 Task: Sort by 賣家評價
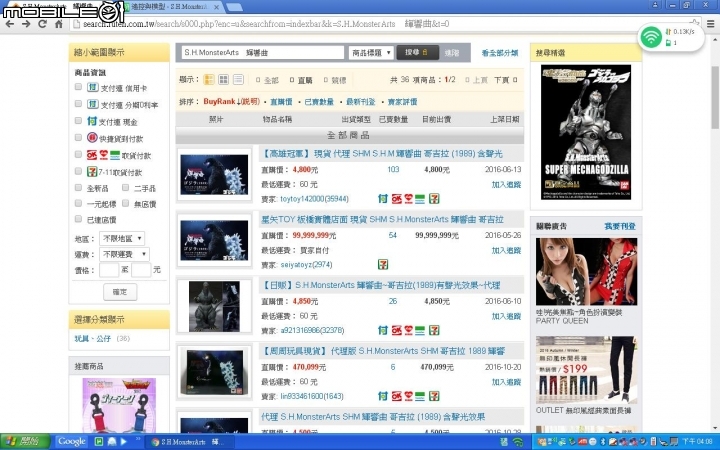402,102
